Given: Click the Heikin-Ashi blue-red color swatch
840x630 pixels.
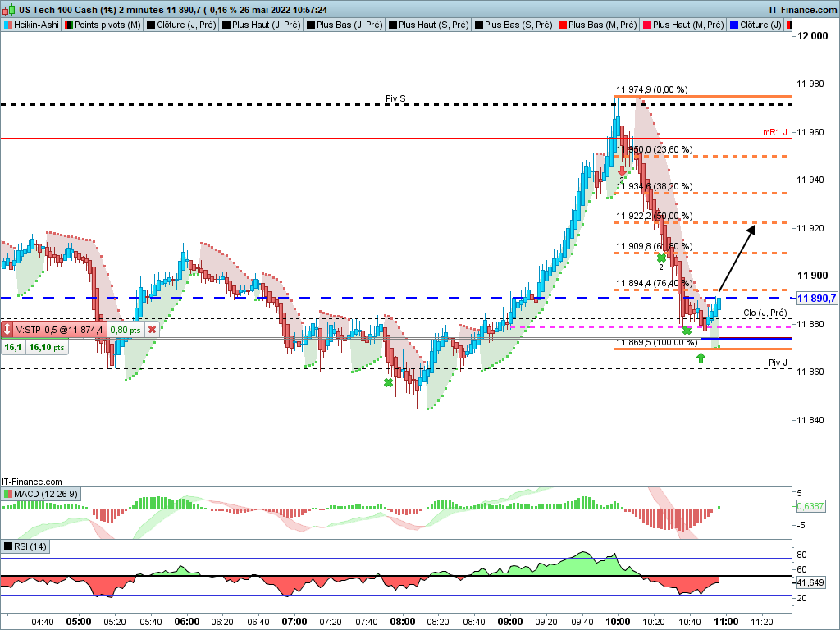Looking at the screenshot, I should pyautogui.click(x=7, y=25).
